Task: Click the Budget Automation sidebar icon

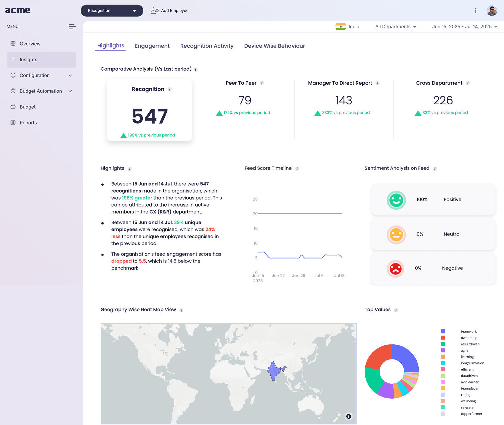Action: point(13,91)
